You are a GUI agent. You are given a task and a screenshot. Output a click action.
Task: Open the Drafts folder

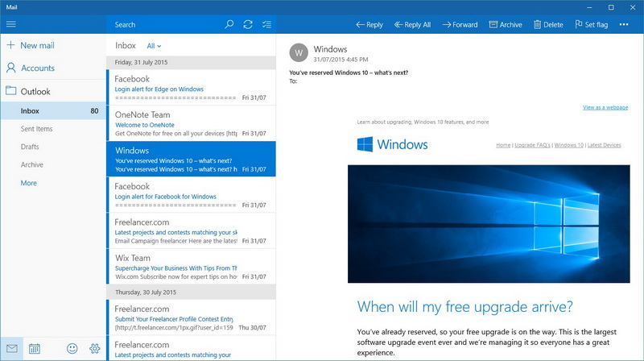point(30,147)
